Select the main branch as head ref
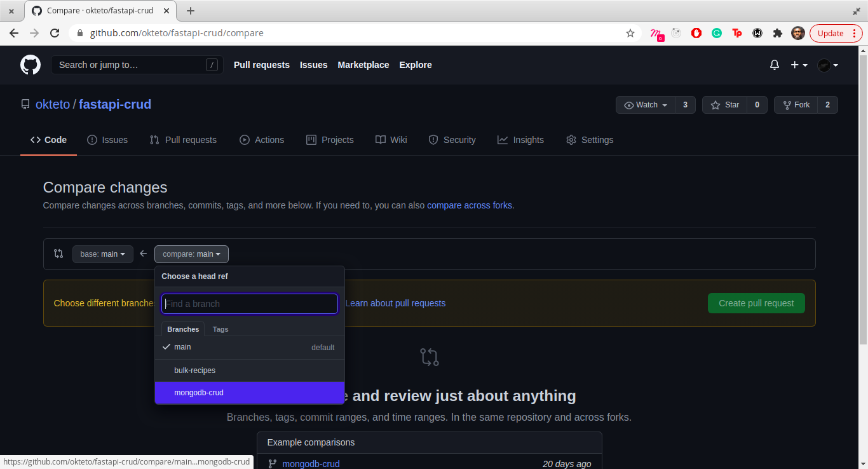Image resolution: width=868 pixels, height=469 pixels. pyautogui.click(x=250, y=348)
